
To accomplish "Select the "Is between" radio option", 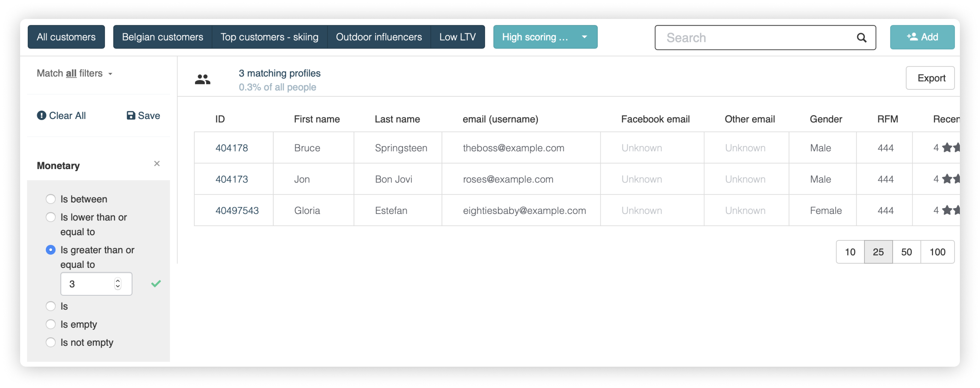I will click(51, 199).
